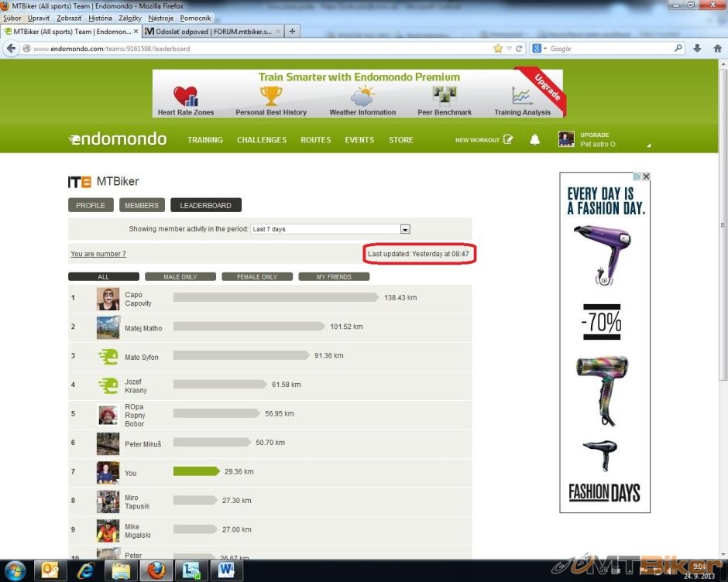Open the Google search engine dropdown
This screenshot has height=582, width=728.
(x=540, y=48)
